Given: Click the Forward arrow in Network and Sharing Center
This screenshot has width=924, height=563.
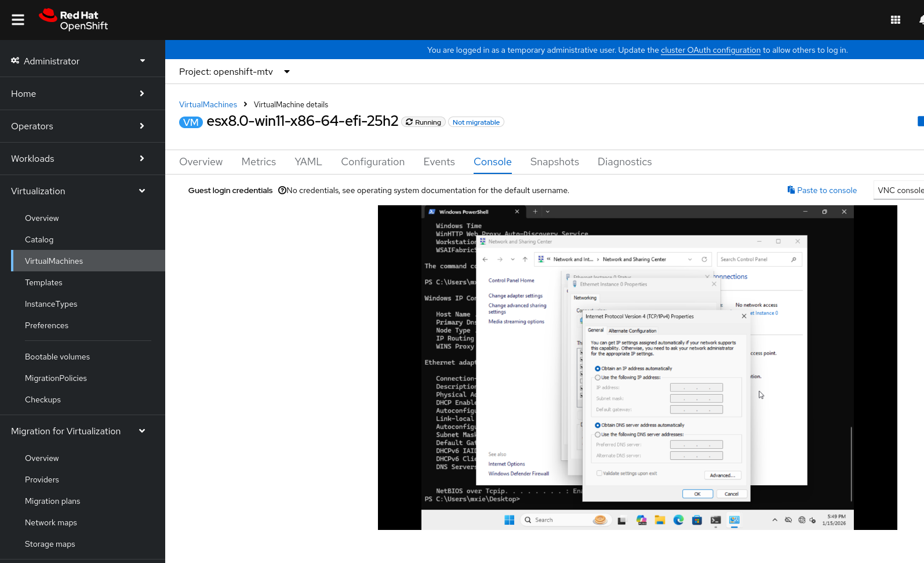Looking at the screenshot, I should (500, 260).
